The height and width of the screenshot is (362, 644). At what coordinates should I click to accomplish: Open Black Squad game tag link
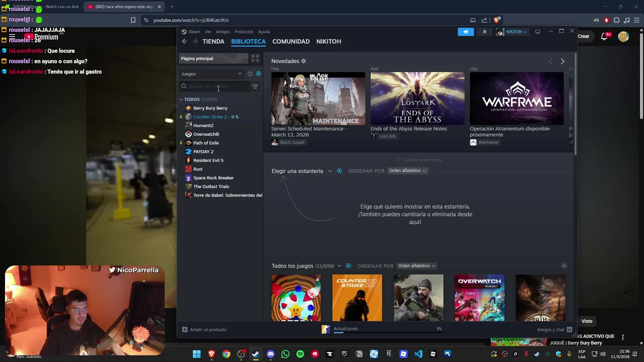coord(288,142)
